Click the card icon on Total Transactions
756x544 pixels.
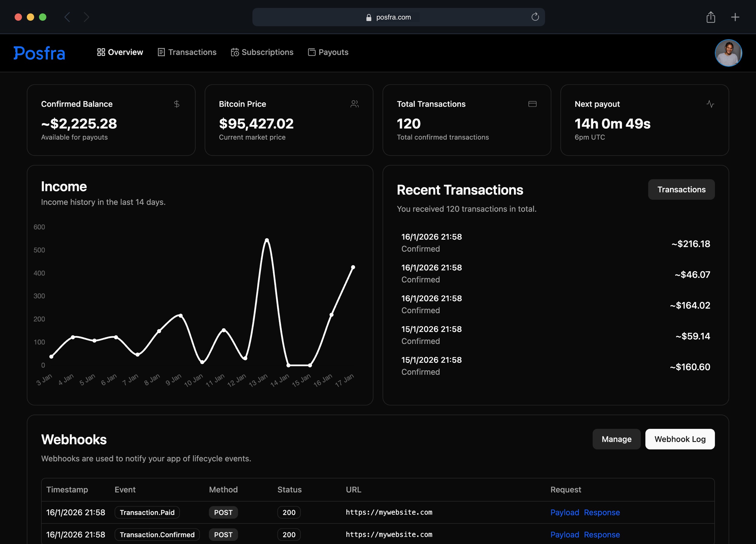coord(532,104)
